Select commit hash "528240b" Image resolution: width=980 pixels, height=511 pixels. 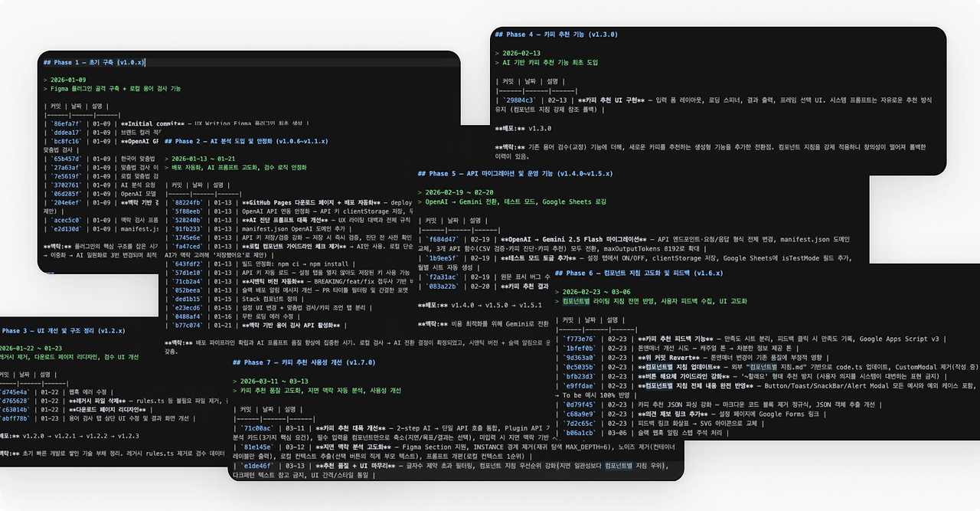188,220
